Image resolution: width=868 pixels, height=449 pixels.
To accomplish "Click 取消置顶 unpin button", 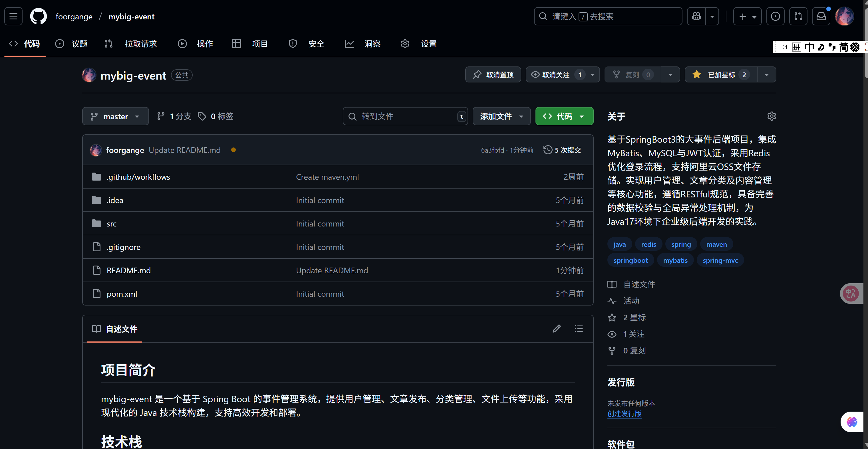I will point(493,74).
